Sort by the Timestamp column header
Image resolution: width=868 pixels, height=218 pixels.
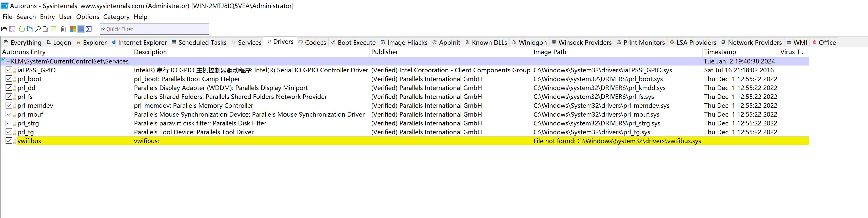720,52
